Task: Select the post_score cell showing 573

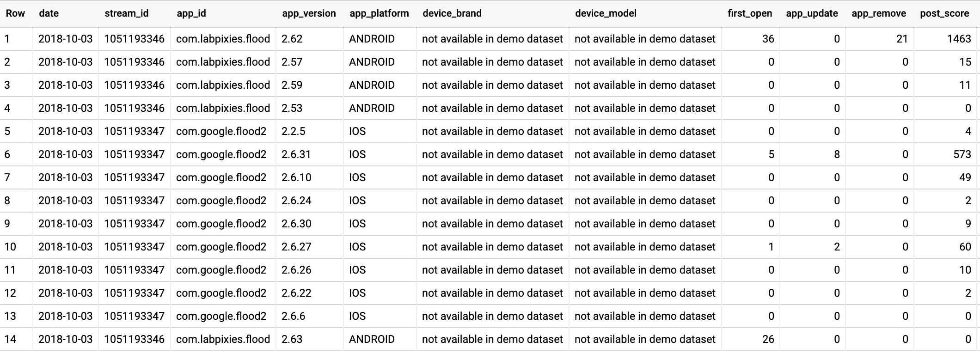Action: pos(962,154)
